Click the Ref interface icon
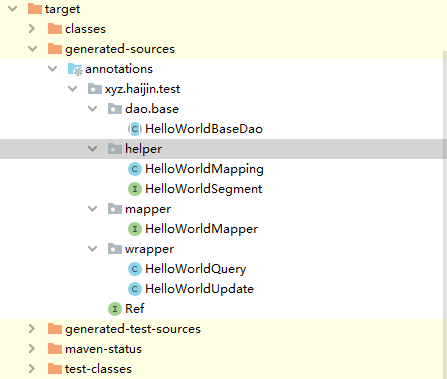 [115, 309]
